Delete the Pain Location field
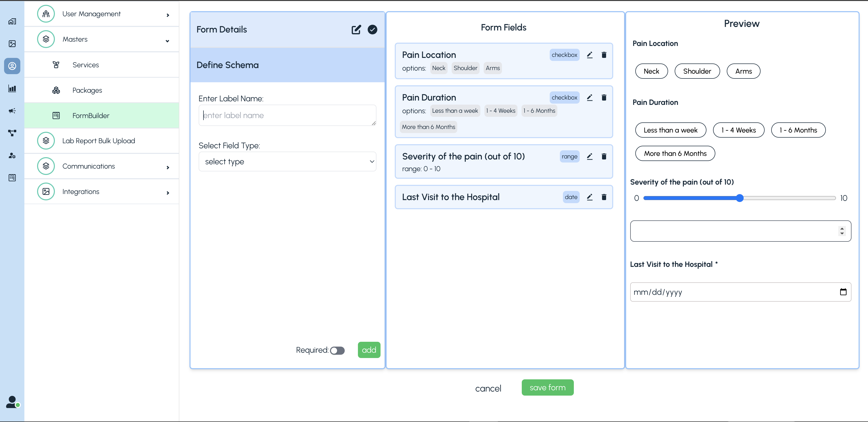 (604, 55)
